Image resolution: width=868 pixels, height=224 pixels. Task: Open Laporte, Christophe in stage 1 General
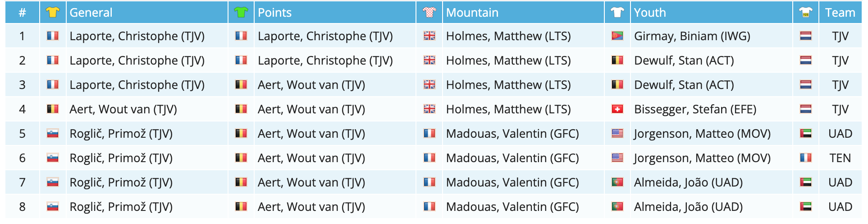click(x=137, y=36)
